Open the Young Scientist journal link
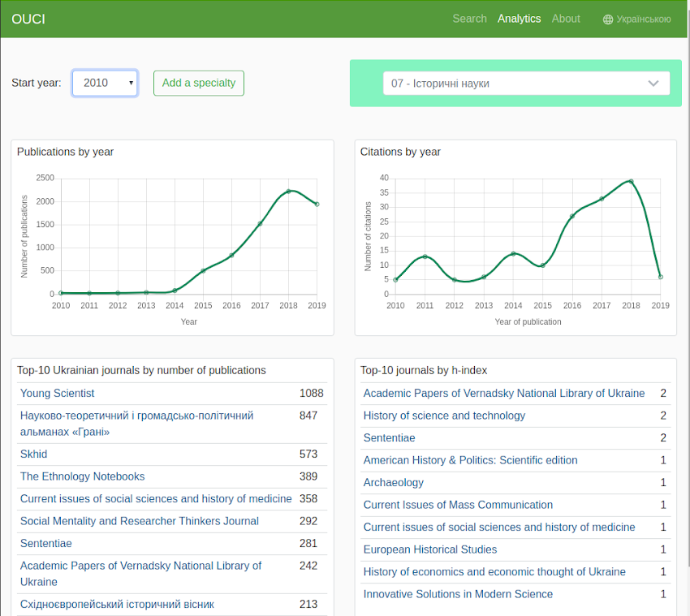690x616 pixels. [57, 393]
